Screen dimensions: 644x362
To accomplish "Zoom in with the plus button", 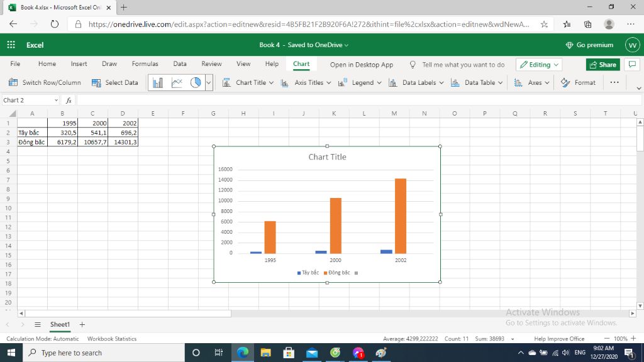I will [x=633, y=339].
